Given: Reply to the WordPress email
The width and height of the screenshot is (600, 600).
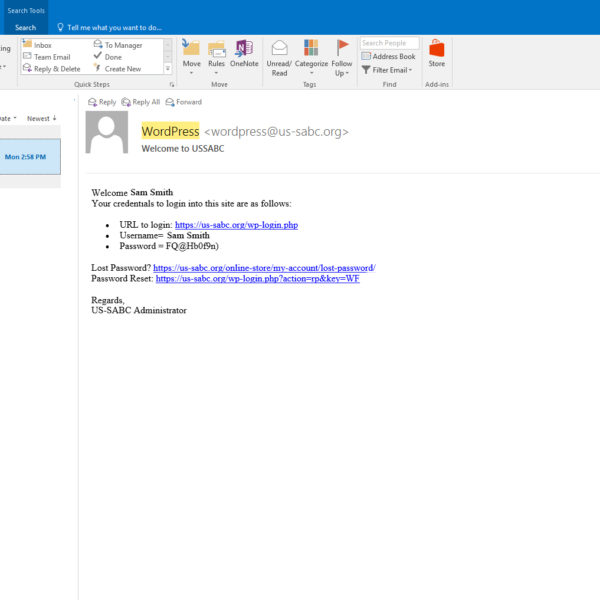Looking at the screenshot, I should [x=102, y=102].
